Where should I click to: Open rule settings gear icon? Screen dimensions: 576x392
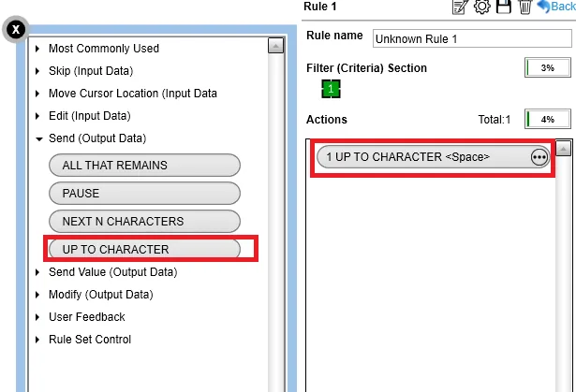click(x=482, y=7)
